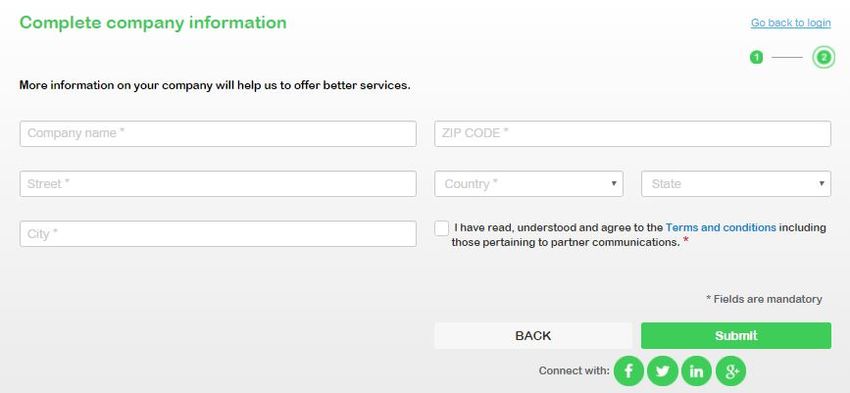Screen dimensions: 850x393
Task: Focus the Street input field
Action: point(218,184)
